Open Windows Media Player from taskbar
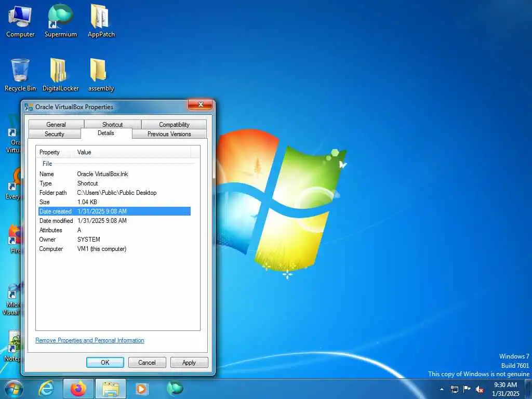Viewport: 532px width, 399px height. pos(141,389)
